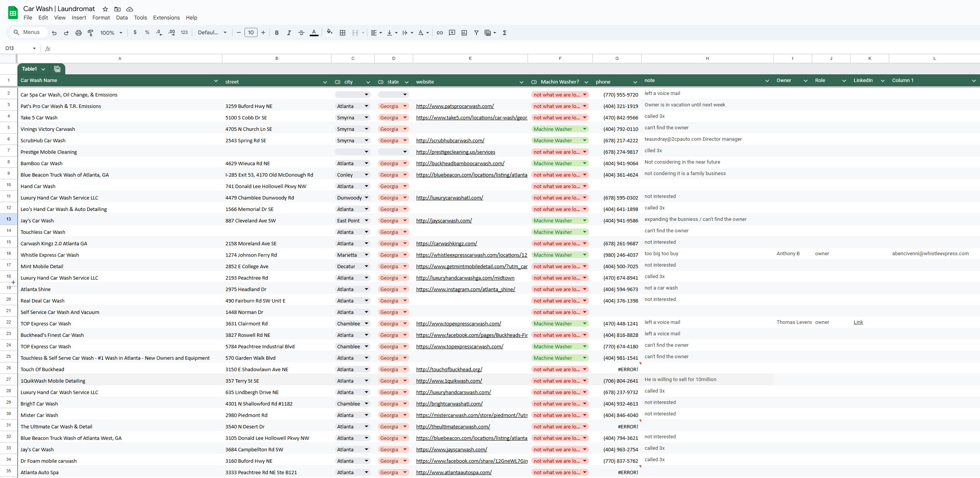Toggle strikethrough formatting
This screenshot has height=478, width=980.
(x=301, y=33)
